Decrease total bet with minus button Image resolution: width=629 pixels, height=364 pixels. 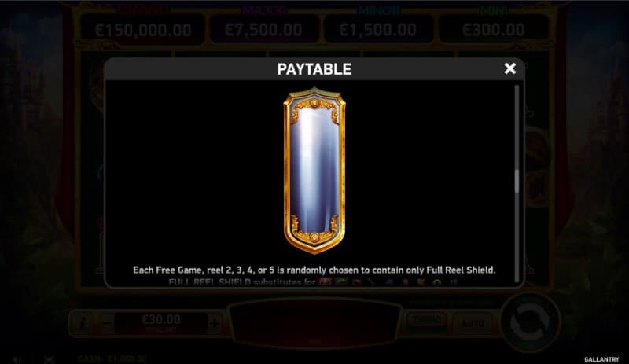point(107,323)
